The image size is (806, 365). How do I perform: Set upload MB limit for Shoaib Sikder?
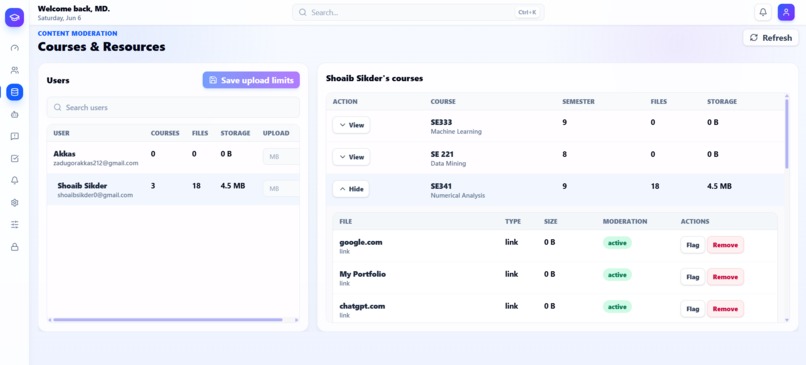tap(281, 188)
